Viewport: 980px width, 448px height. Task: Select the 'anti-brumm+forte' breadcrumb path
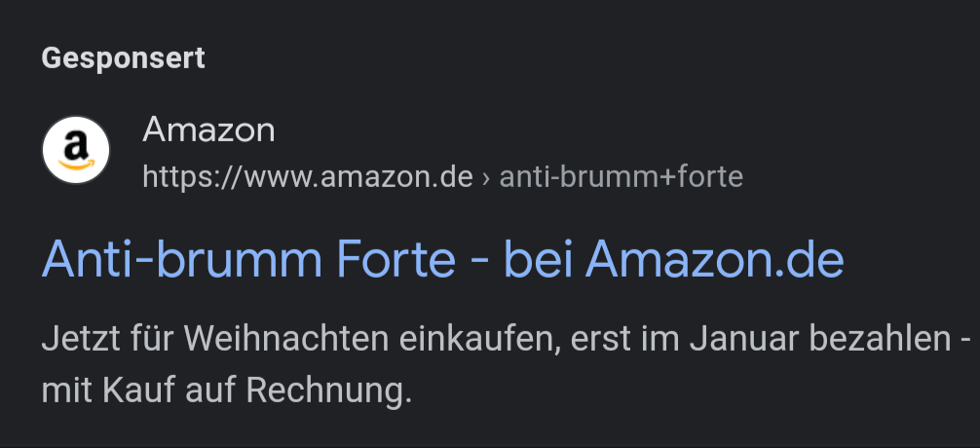[622, 177]
